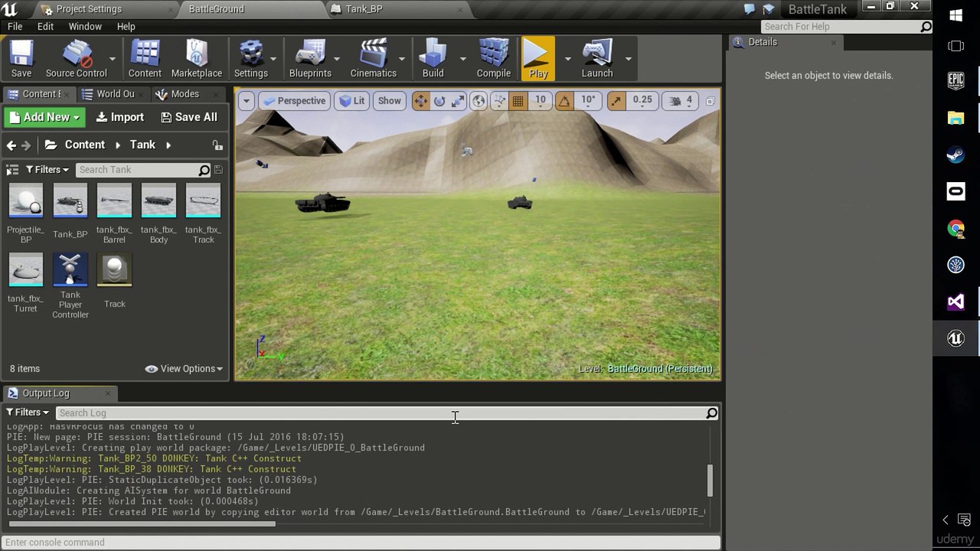The width and height of the screenshot is (980, 551).
Task: Open the File menu
Action: tap(15, 26)
